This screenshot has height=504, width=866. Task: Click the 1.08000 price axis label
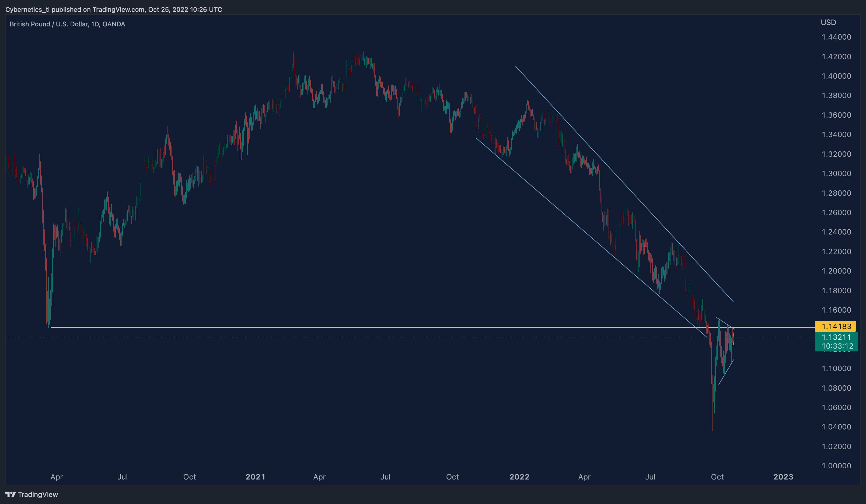click(x=836, y=388)
